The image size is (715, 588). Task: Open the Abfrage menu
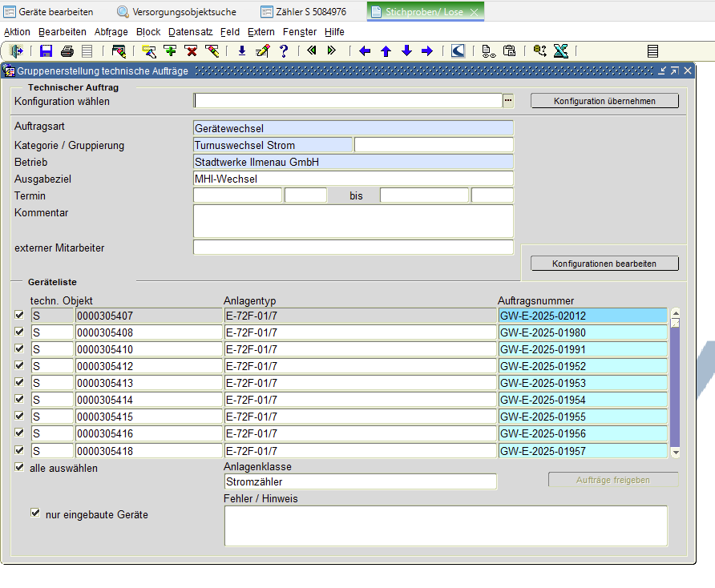(x=111, y=32)
